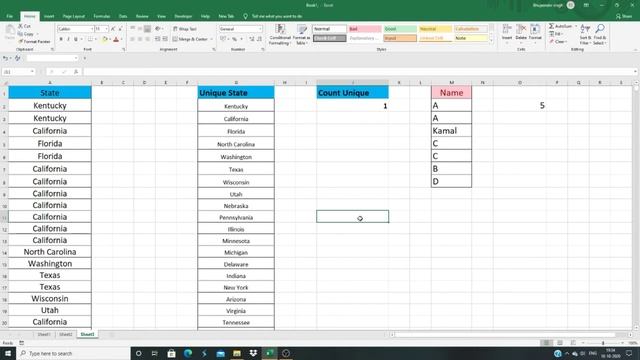Click the formula bar input
Image resolution: width=640 pixels, height=360 pixels.
358,72
